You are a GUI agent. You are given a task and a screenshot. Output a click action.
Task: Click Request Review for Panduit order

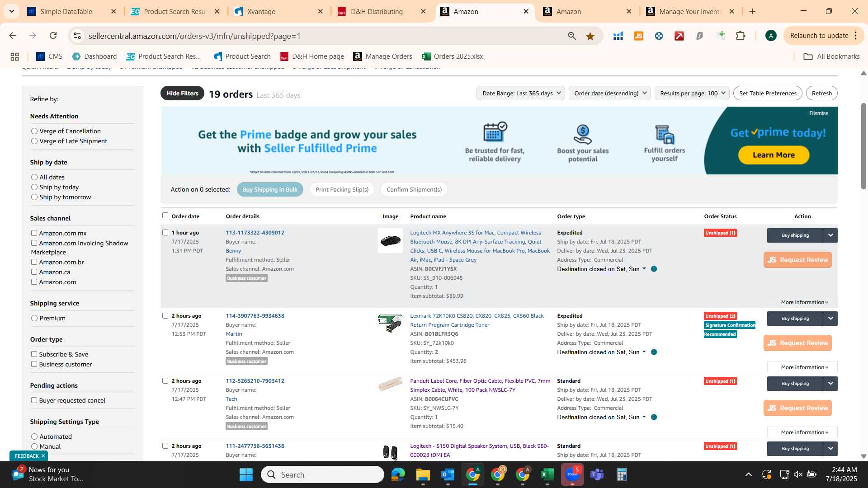797,408
